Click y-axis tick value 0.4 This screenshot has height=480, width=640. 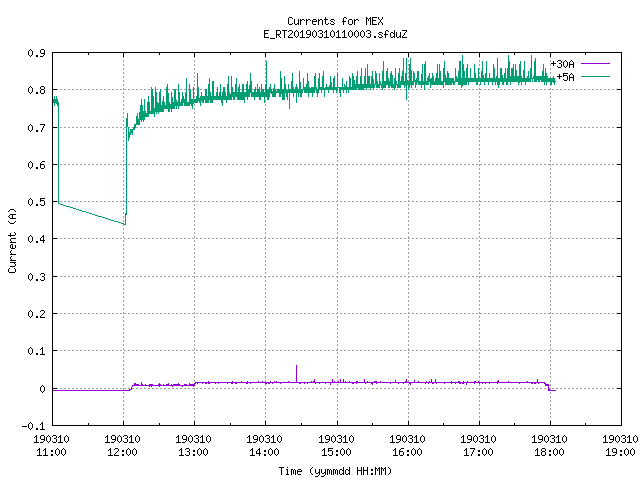[x=36, y=239]
